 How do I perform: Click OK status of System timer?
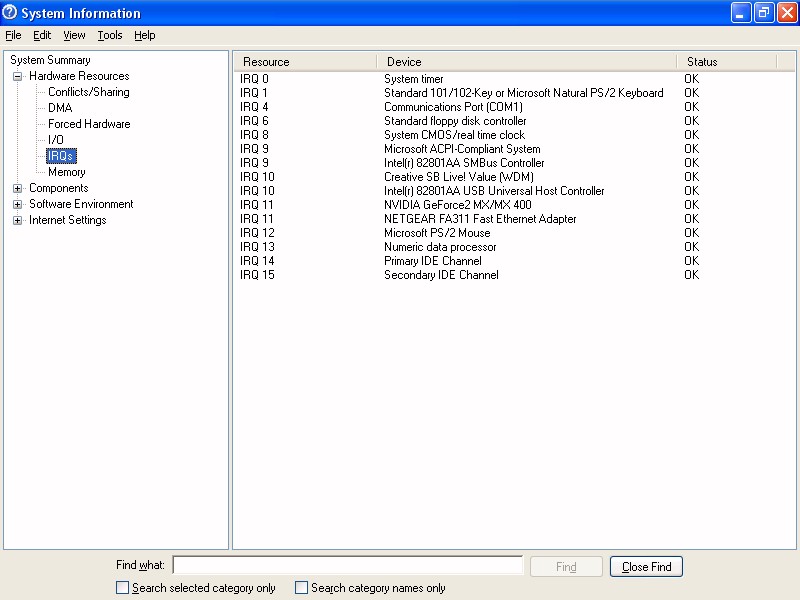click(x=691, y=79)
